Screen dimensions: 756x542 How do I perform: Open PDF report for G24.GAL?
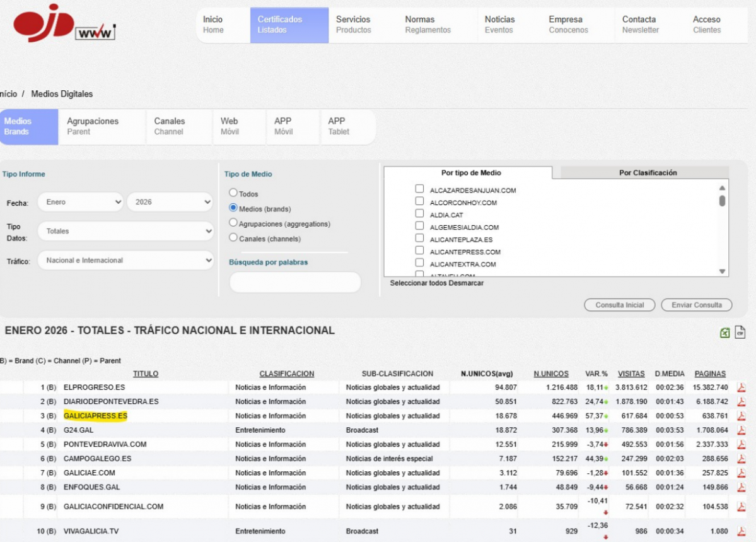(741, 430)
